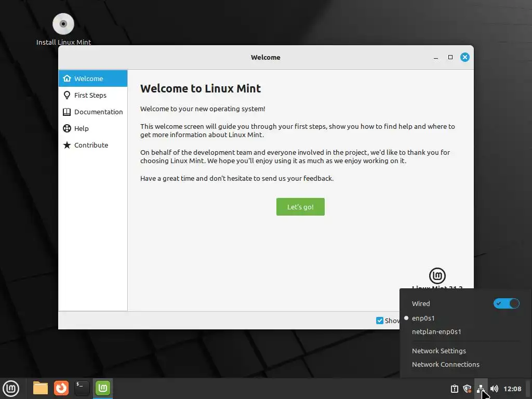
Task: Open the Linux Mint start menu
Action: click(x=11, y=389)
